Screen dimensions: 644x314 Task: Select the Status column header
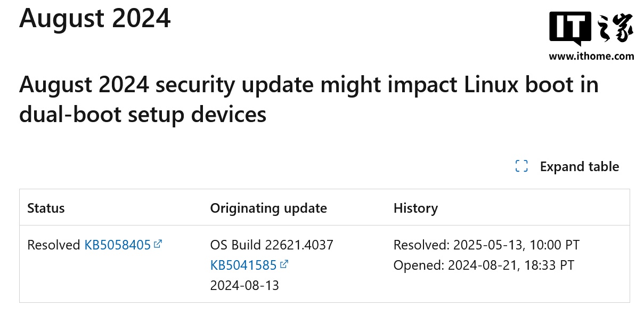click(46, 208)
